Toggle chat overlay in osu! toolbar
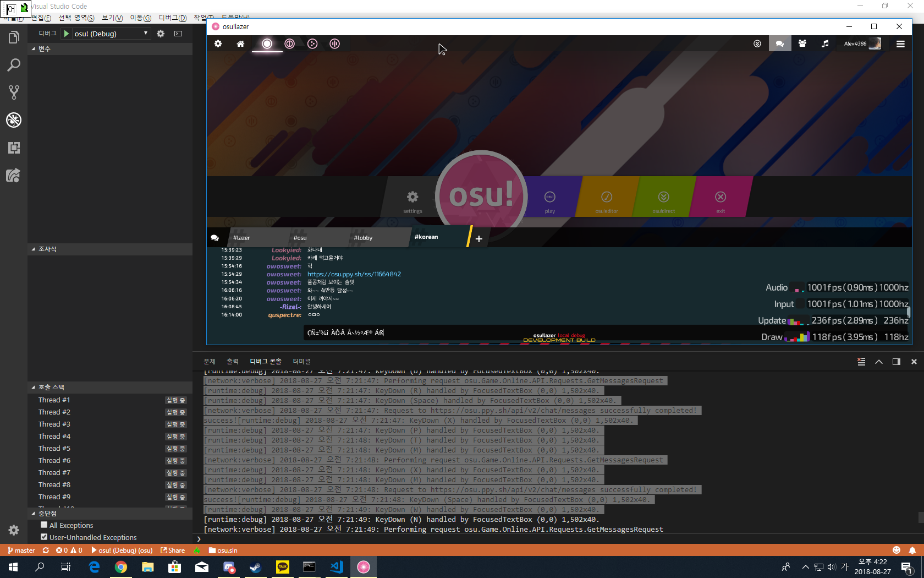The width and height of the screenshot is (924, 578). [780, 43]
